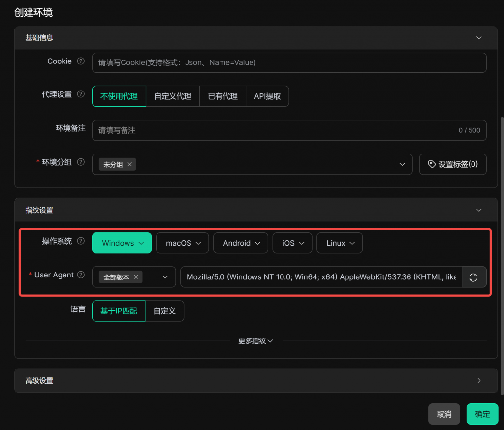This screenshot has width=504, height=430.
Task: Refresh the User Agent string
Action: tap(473, 277)
